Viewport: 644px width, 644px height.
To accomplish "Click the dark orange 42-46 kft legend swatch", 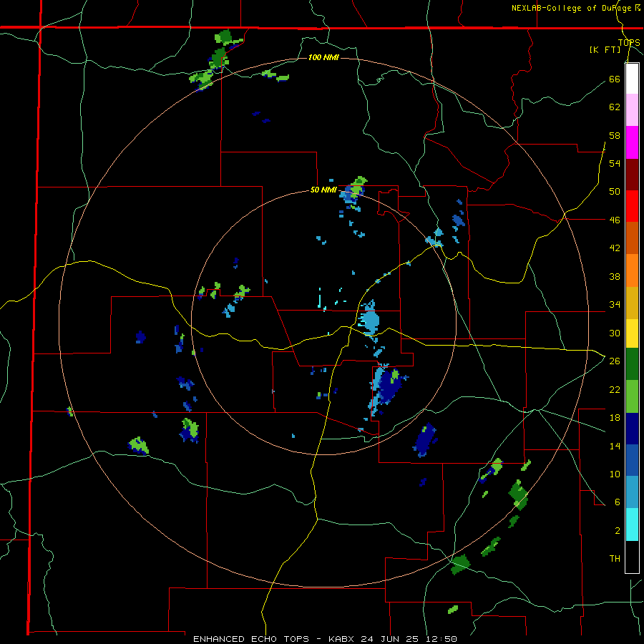I will click(x=632, y=238).
